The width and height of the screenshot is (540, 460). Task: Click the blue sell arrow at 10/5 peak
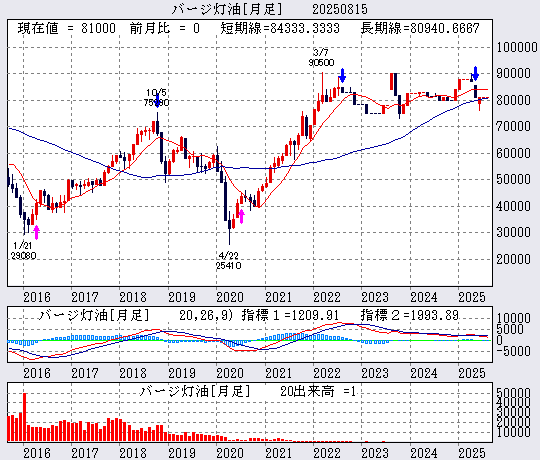[x=157, y=101]
